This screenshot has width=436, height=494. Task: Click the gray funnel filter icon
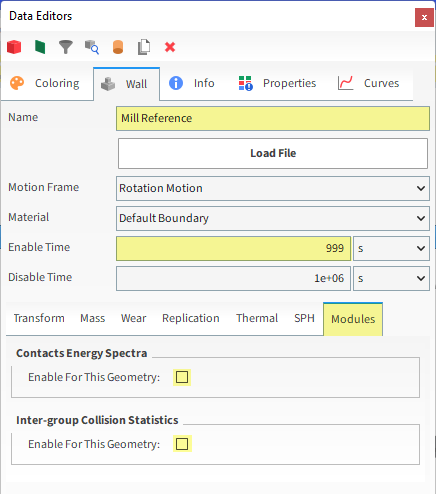pos(66,47)
